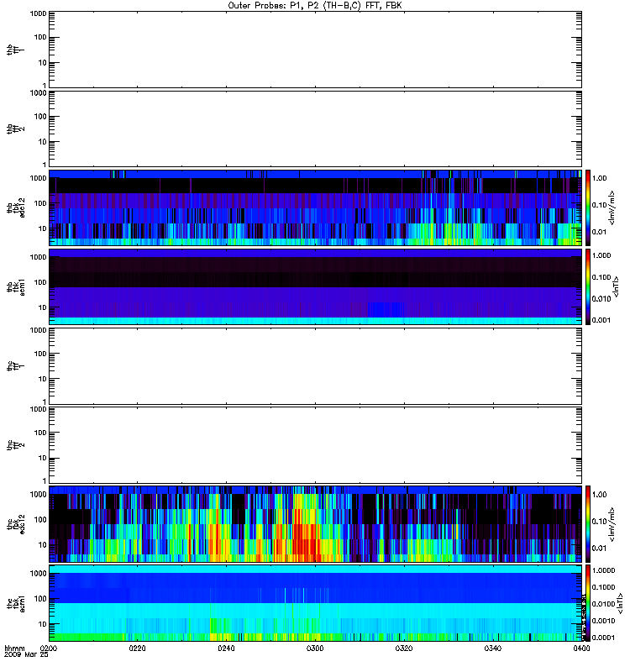
Task: Click the first empty thc panel's y-axis title
Action: pos(16,365)
